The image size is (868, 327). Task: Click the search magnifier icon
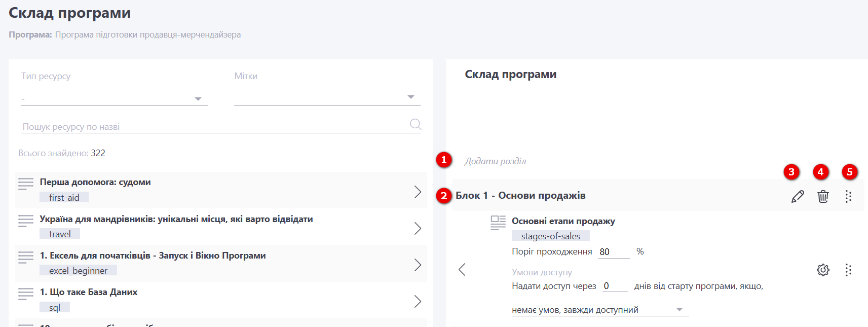(415, 124)
